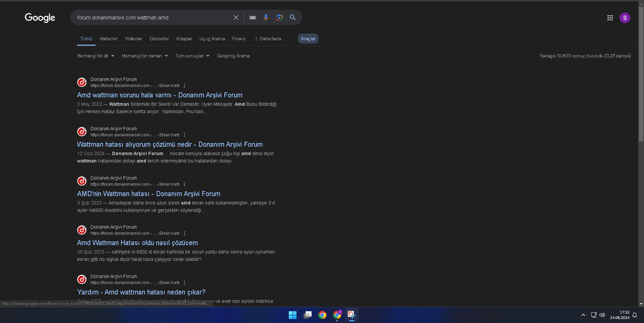The height and width of the screenshot is (323, 644).
Task: Start voice search with the microphone icon
Action: 266,17
